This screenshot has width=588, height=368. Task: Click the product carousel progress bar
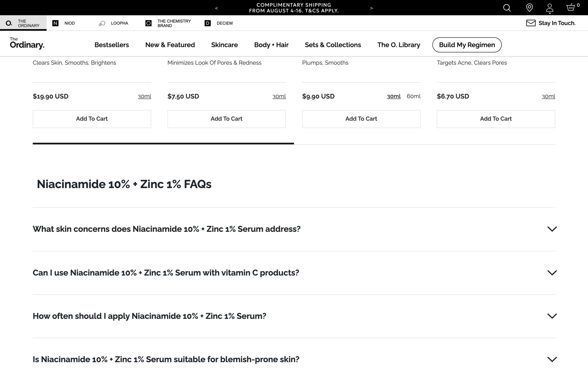[x=294, y=144]
